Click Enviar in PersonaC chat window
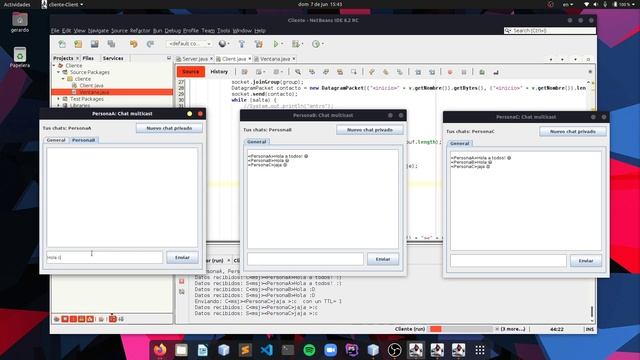 pyautogui.click(x=585, y=261)
